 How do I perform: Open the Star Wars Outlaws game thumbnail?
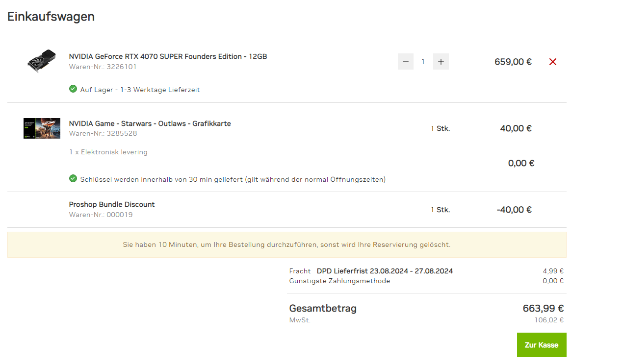pyautogui.click(x=42, y=128)
